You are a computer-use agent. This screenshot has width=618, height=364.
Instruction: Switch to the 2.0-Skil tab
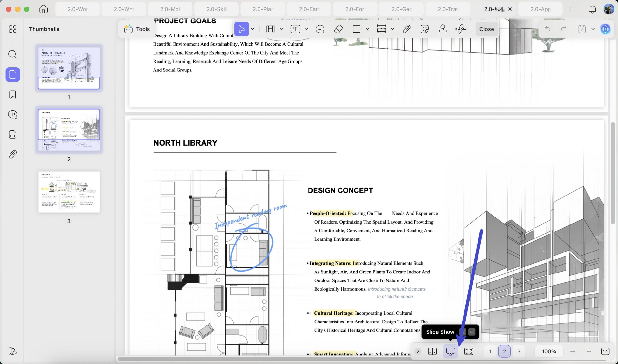pos(216,9)
